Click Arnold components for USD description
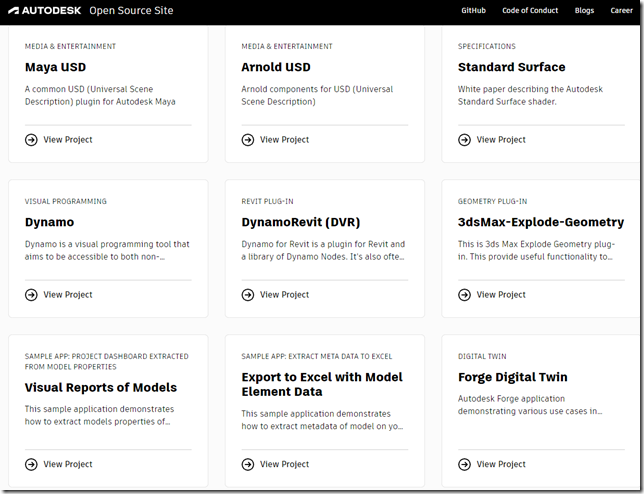The height and width of the screenshot is (494, 644). click(x=317, y=95)
